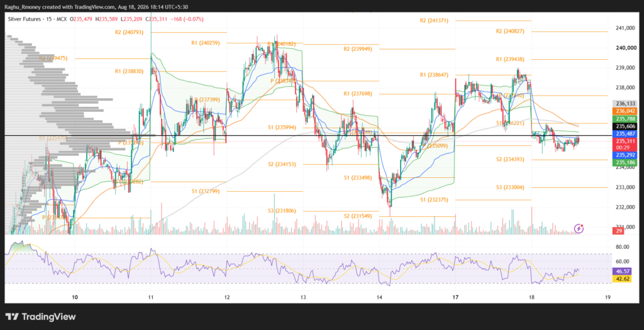Click the 240,000 price axis label

tap(626, 48)
